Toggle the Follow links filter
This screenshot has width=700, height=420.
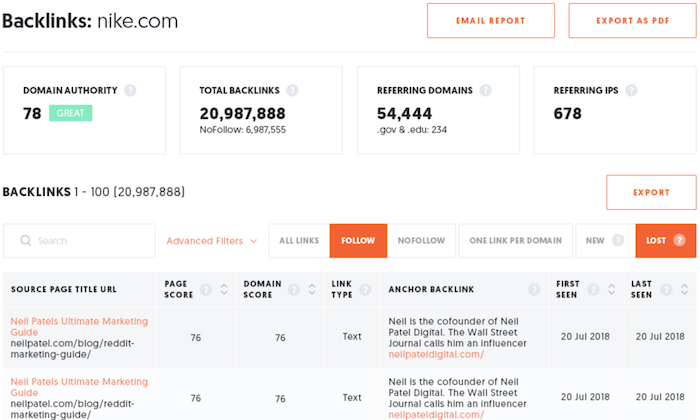[357, 241]
